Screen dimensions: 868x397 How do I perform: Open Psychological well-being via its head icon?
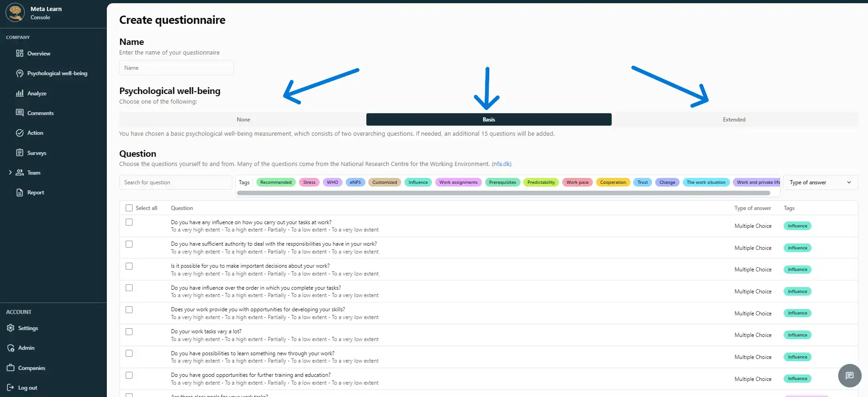pyautogui.click(x=19, y=73)
